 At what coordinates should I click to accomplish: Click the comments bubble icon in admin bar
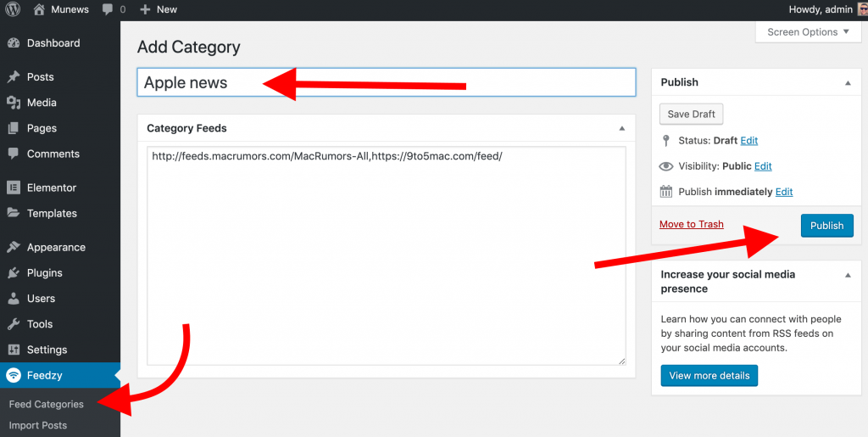click(108, 9)
